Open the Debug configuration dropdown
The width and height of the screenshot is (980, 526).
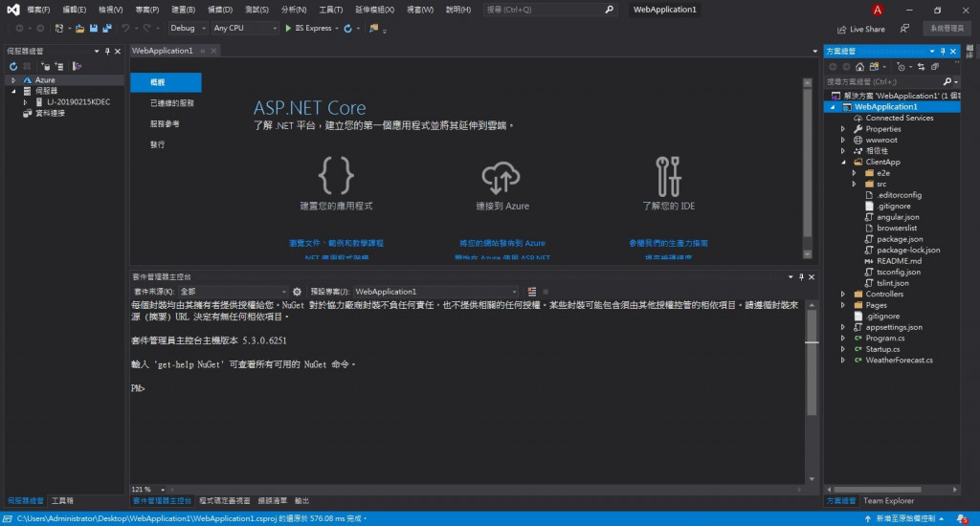[189, 28]
